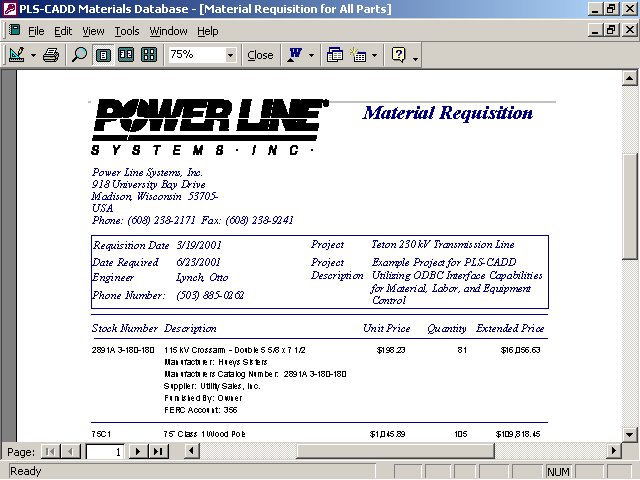This screenshot has height=480, width=640.
Task: Click the horizontal scrollbar thumb
Action: click(396, 451)
